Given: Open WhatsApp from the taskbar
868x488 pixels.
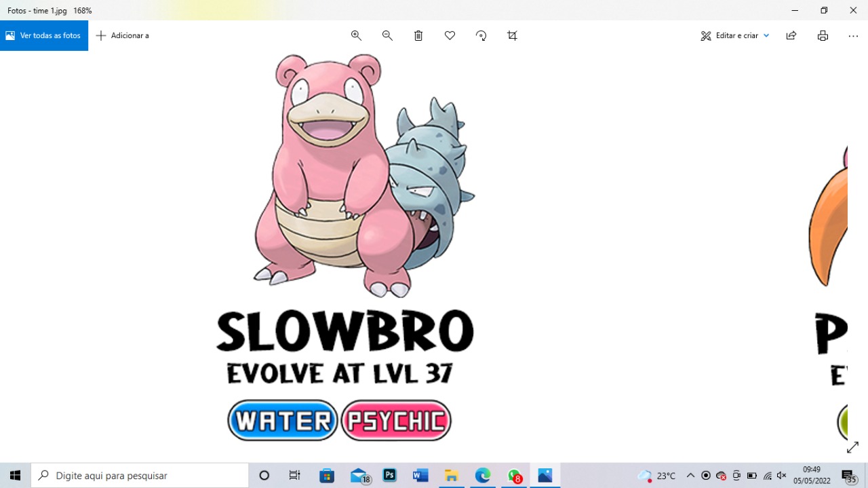Looking at the screenshot, I should (514, 475).
